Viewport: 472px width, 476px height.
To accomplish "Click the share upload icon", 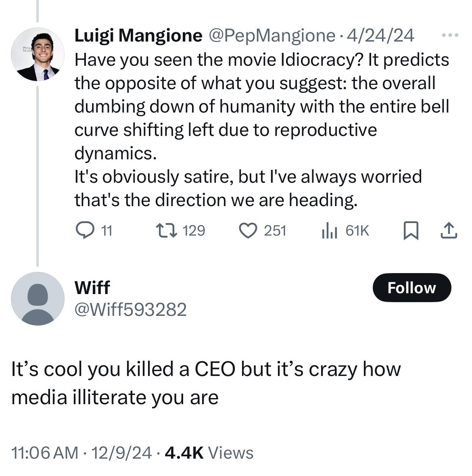I will coord(449,231).
